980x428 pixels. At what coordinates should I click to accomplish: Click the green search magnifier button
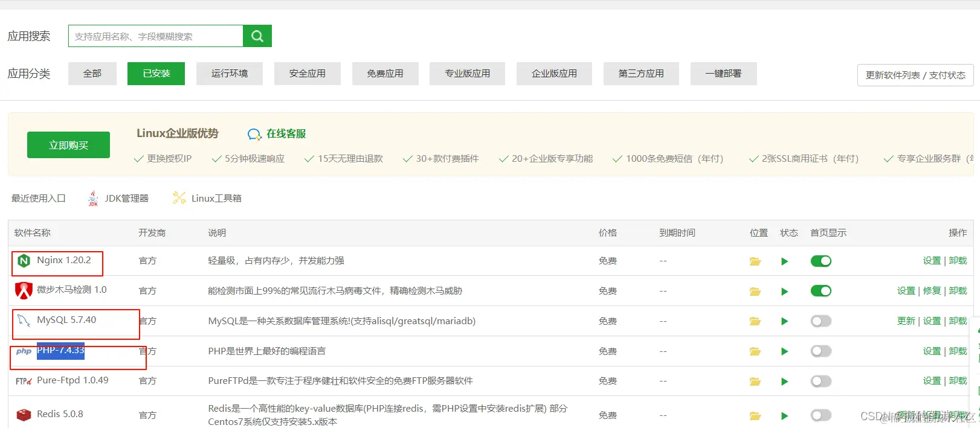(257, 36)
